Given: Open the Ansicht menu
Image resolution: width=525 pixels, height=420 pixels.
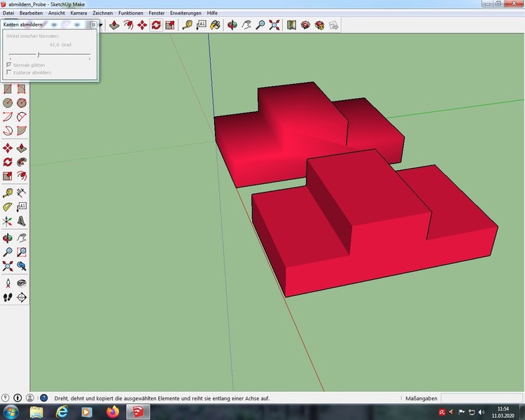Looking at the screenshot, I should [57, 13].
